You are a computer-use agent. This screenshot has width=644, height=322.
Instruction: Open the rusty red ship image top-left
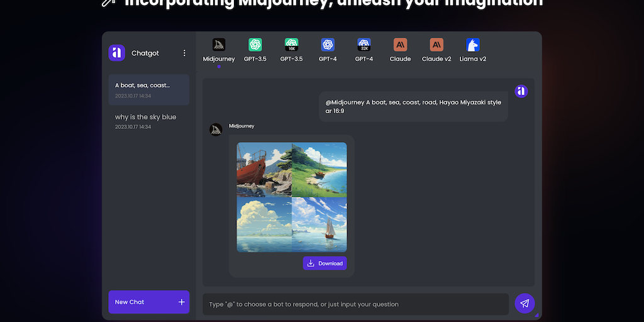pos(264,170)
